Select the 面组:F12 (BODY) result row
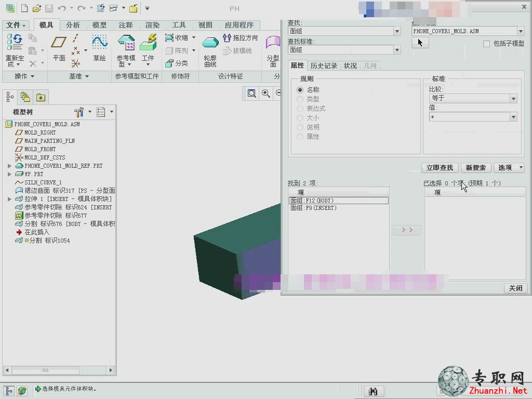 click(338, 201)
